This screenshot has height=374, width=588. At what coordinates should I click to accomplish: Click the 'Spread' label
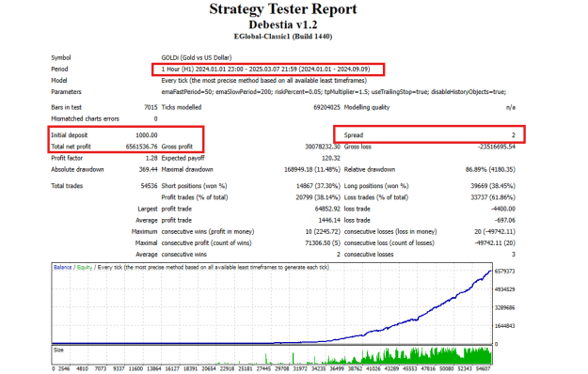click(353, 135)
